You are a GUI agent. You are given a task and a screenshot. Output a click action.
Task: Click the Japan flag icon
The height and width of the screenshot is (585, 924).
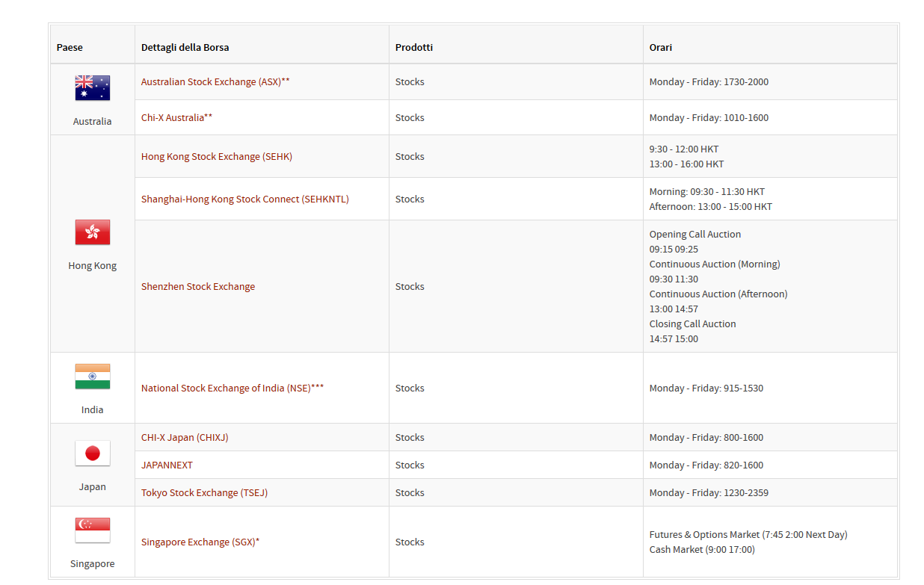(93, 454)
